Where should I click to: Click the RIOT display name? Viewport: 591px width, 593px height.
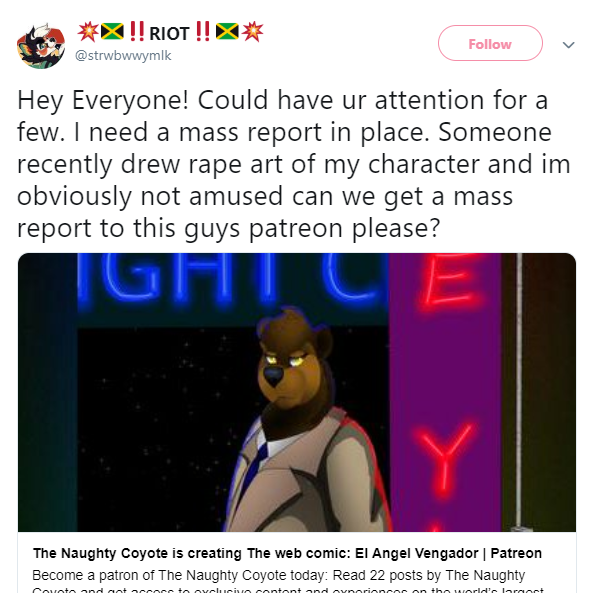[169, 34]
